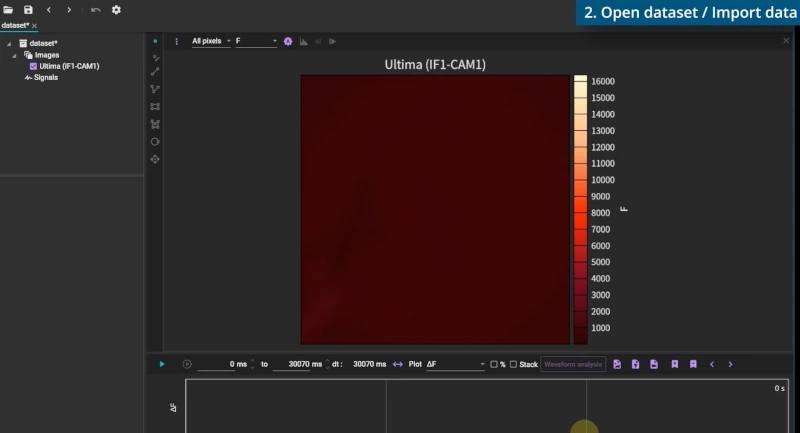This screenshot has width=800, height=433.
Task: Open the three-dot options menu
Action: (177, 41)
